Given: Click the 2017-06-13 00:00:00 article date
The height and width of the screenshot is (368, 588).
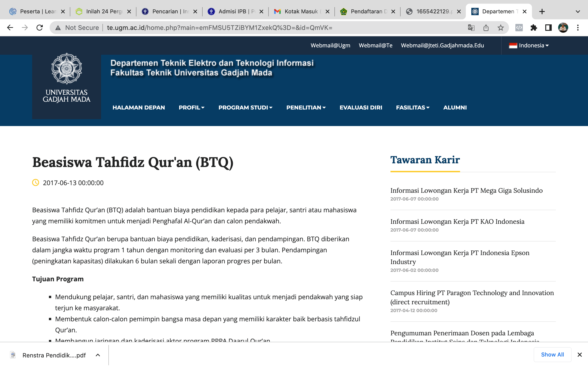Looking at the screenshot, I should point(73,183).
